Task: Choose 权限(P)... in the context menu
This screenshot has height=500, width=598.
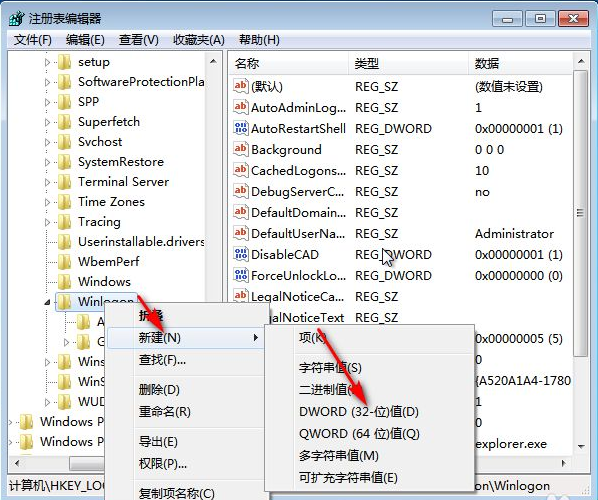Action: pos(185,463)
